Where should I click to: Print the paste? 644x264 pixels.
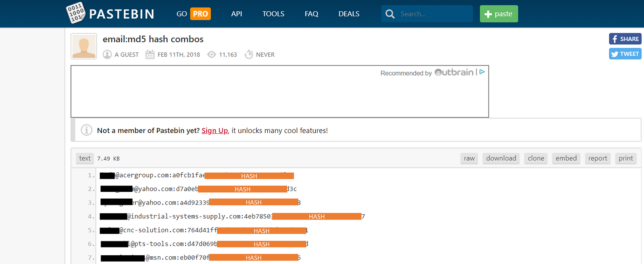[626, 158]
